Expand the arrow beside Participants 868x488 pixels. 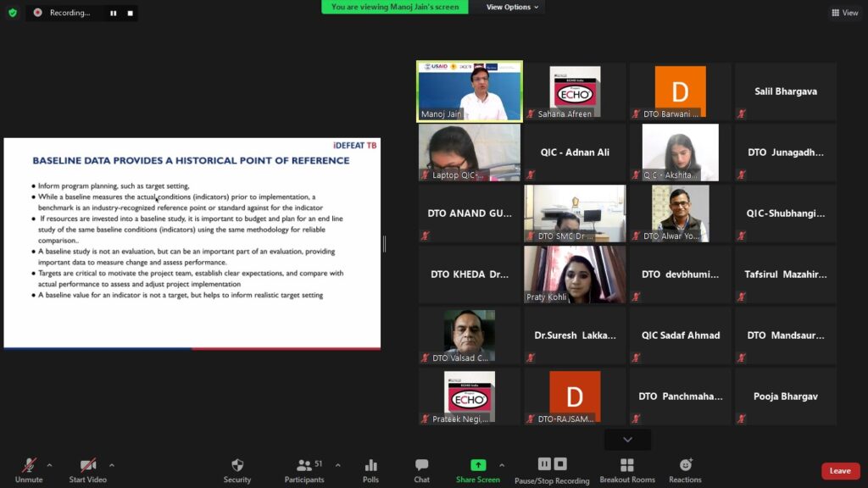(x=338, y=465)
